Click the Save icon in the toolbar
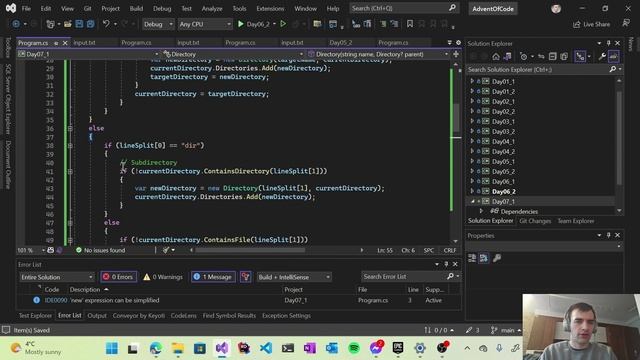Image resolution: width=640 pixels, height=360 pixels. point(79,24)
